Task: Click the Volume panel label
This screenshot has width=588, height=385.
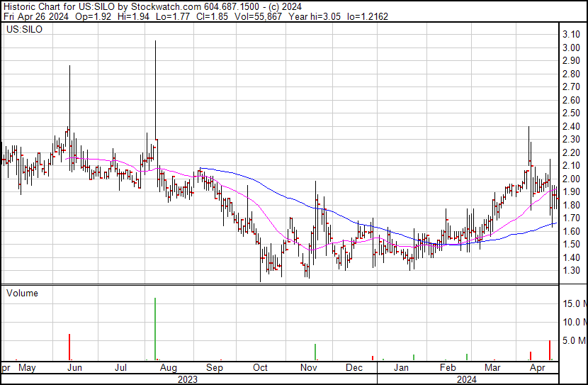Action: [22, 293]
